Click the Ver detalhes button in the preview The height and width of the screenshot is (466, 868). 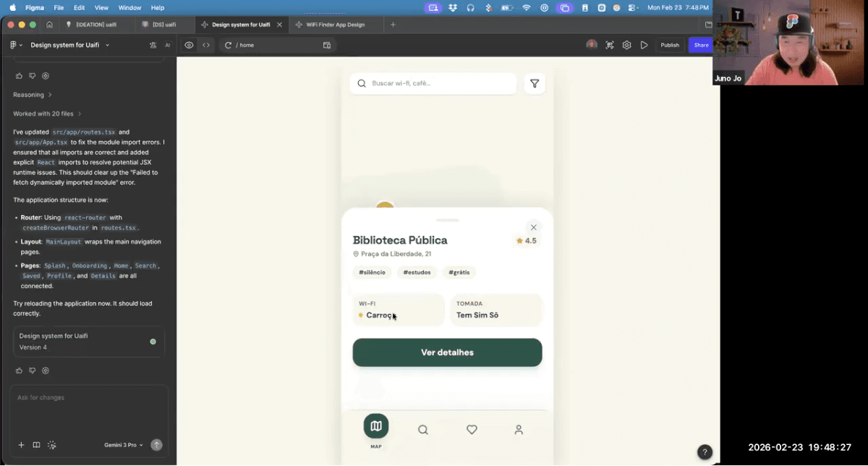point(446,352)
